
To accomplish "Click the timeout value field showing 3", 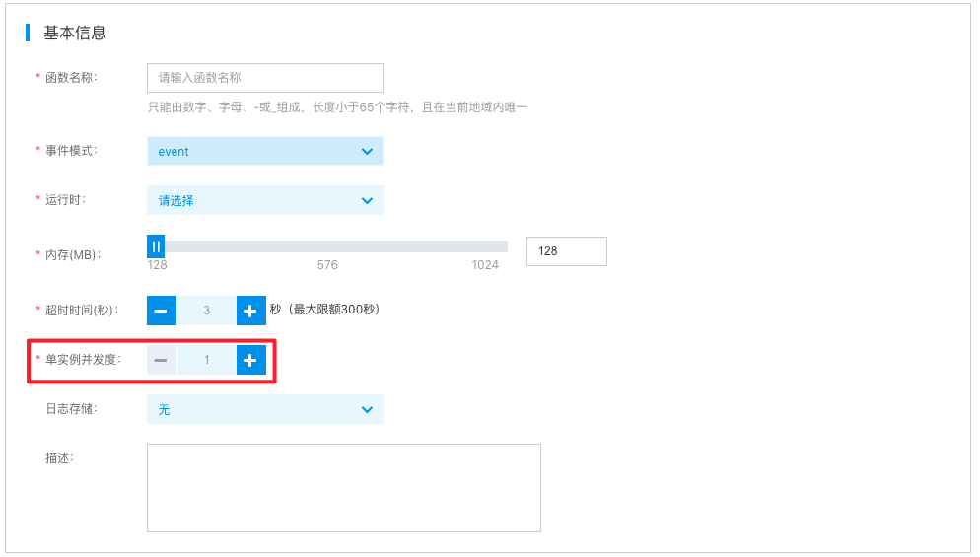I will (x=206, y=311).
